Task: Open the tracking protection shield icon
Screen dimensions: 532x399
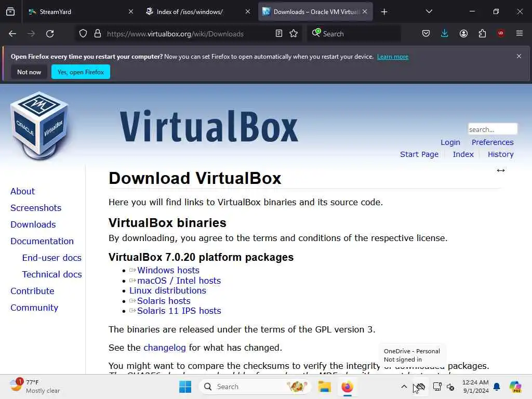Action: click(83, 34)
